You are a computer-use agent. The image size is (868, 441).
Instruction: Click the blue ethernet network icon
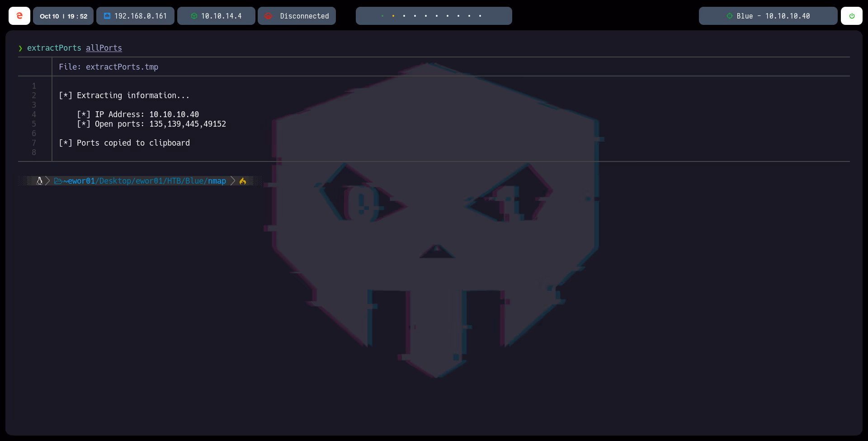[x=107, y=16]
